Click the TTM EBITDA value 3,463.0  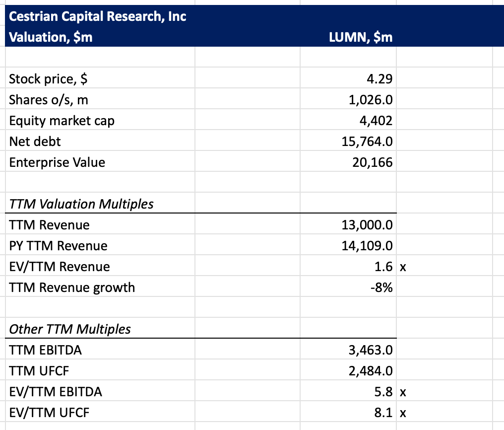[370, 350]
